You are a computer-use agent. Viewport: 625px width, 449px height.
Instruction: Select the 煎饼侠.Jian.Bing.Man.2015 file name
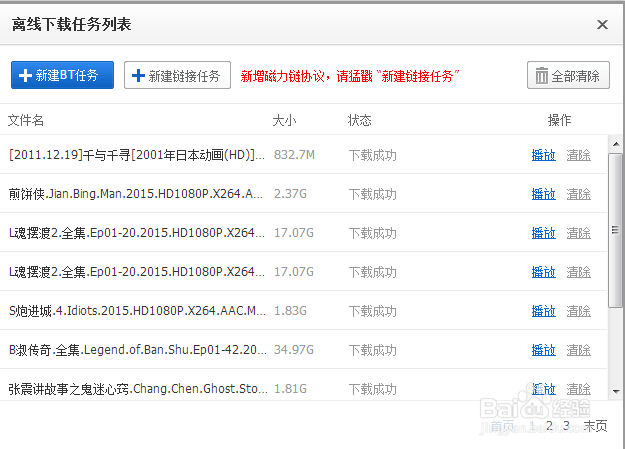coord(136,194)
